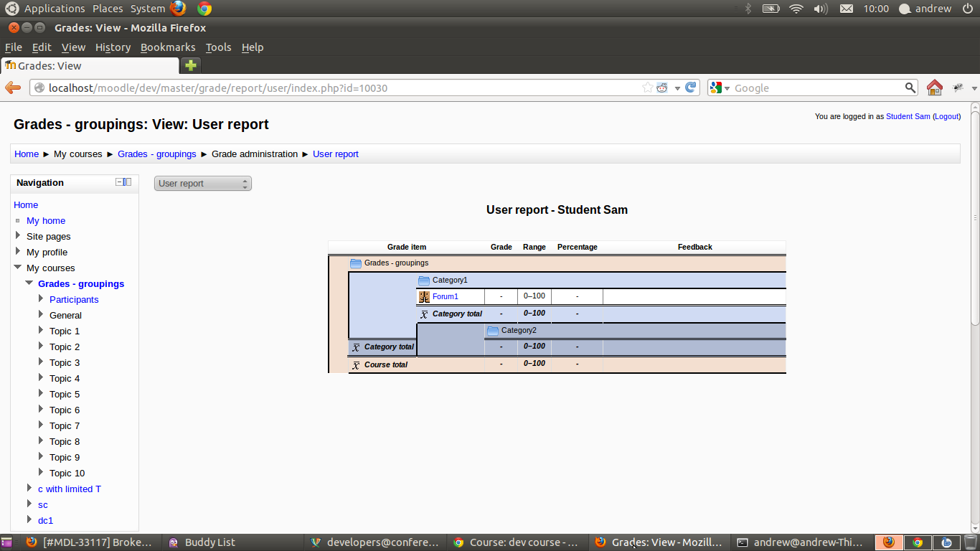980x551 pixels.
Task: Dock the Navigation block
Action: pos(128,182)
